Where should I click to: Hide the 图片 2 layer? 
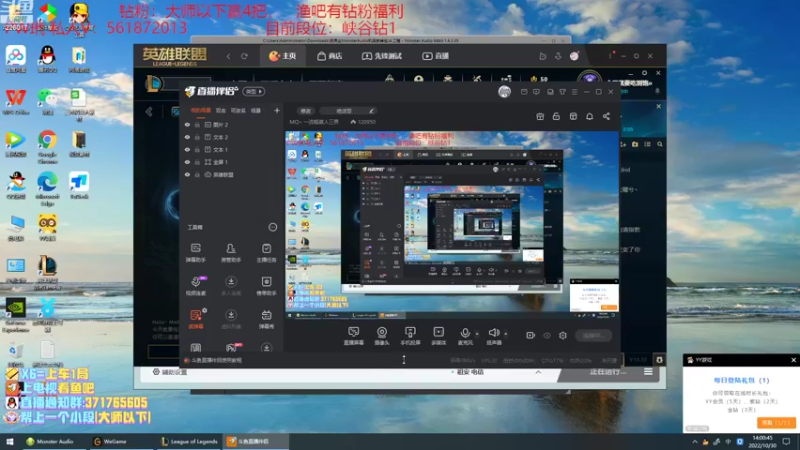(x=187, y=124)
